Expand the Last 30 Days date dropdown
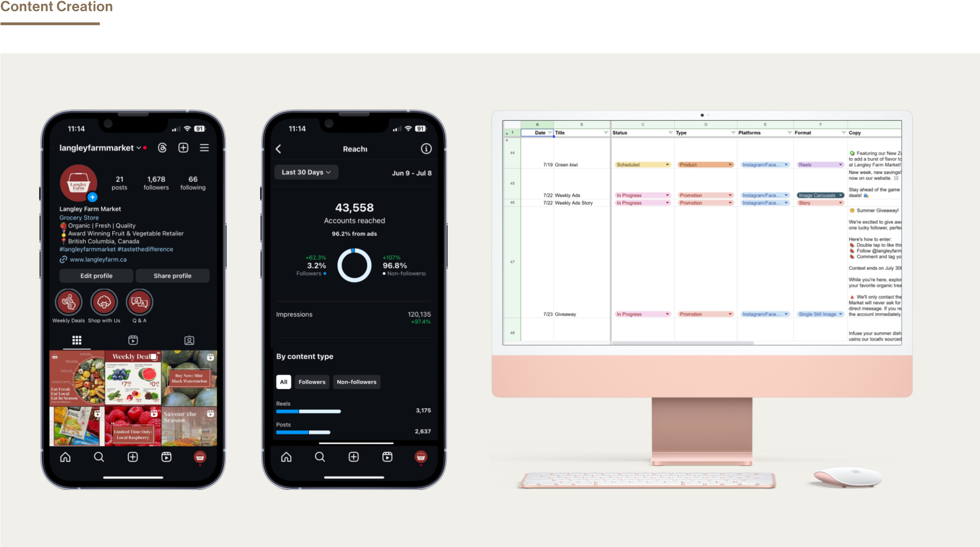The image size is (980, 547). pyautogui.click(x=305, y=172)
